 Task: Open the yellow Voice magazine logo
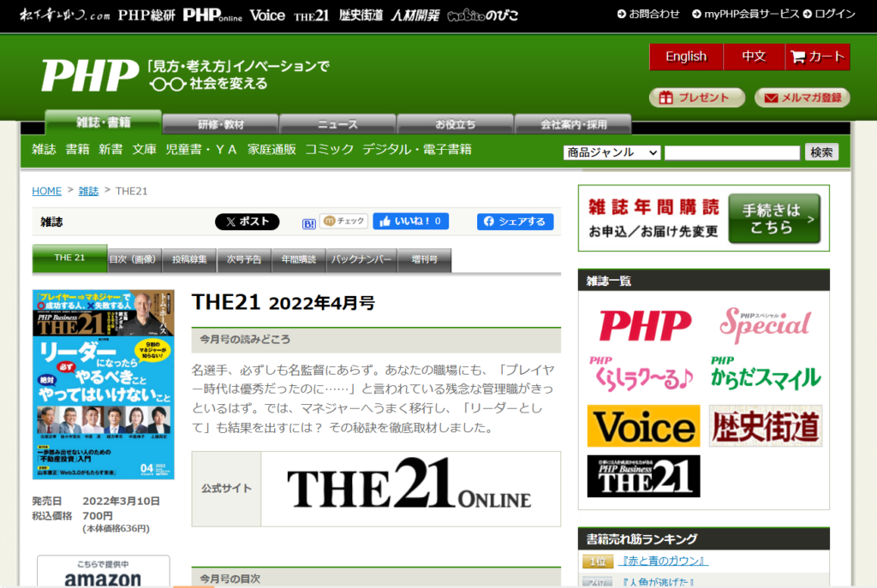coord(644,426)
